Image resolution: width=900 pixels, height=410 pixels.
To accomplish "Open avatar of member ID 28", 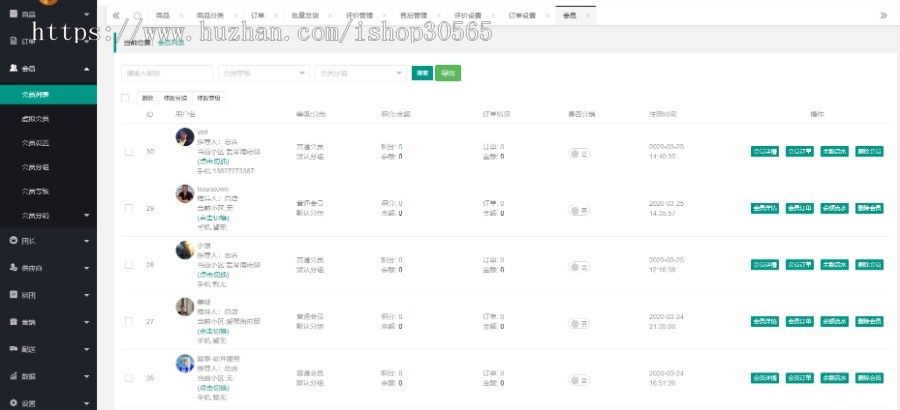I will [x=185, y=250].
